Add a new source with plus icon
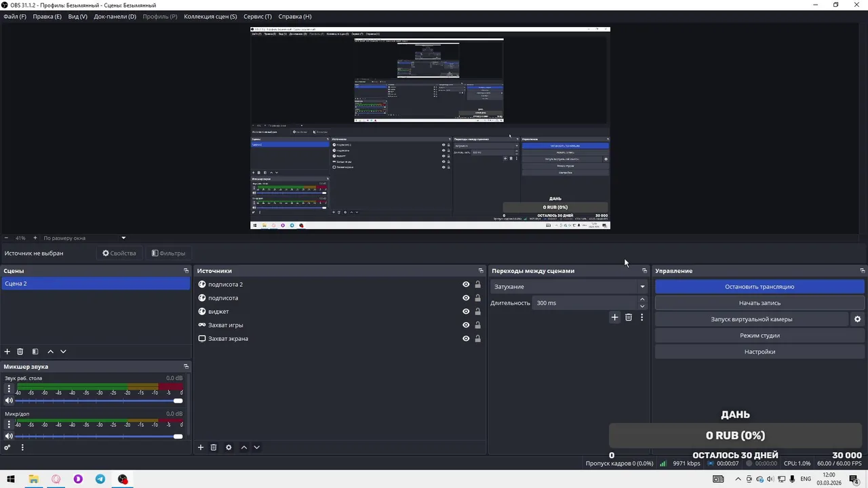The width and height of the screenshot is (868, 488). [201, 447]
